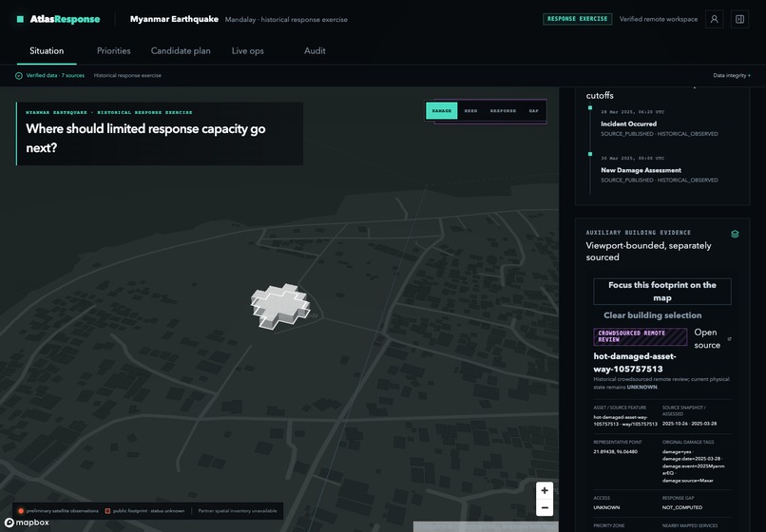Select the GAP map layer toggle
Image resolution: width=766 pixels, height=532 pixels.
(x=533, y=111)
